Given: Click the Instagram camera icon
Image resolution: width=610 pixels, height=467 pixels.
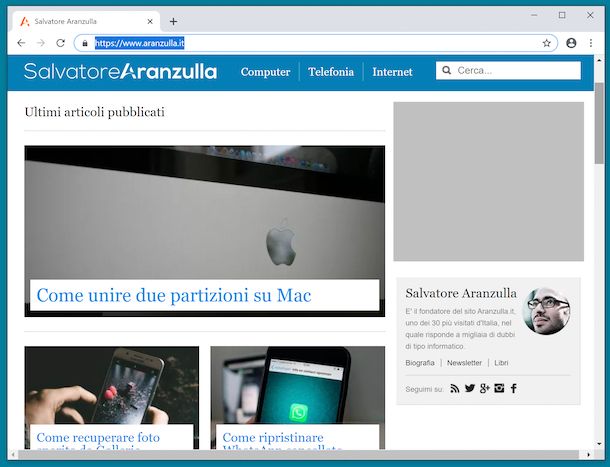Looking at the screenshot, I should 499,388.
